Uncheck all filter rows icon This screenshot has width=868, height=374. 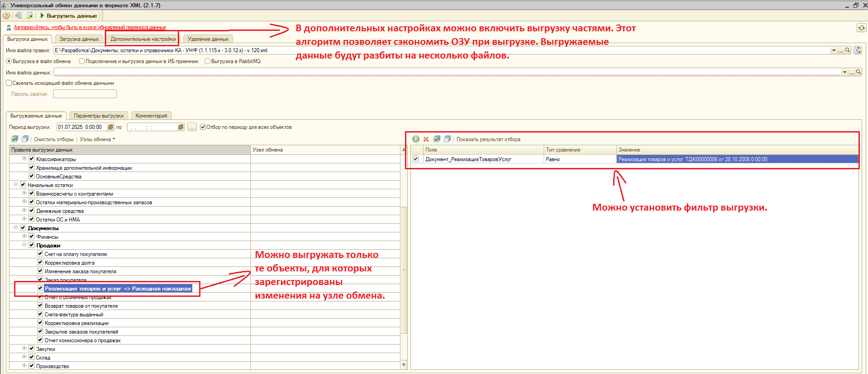(448, 139)
